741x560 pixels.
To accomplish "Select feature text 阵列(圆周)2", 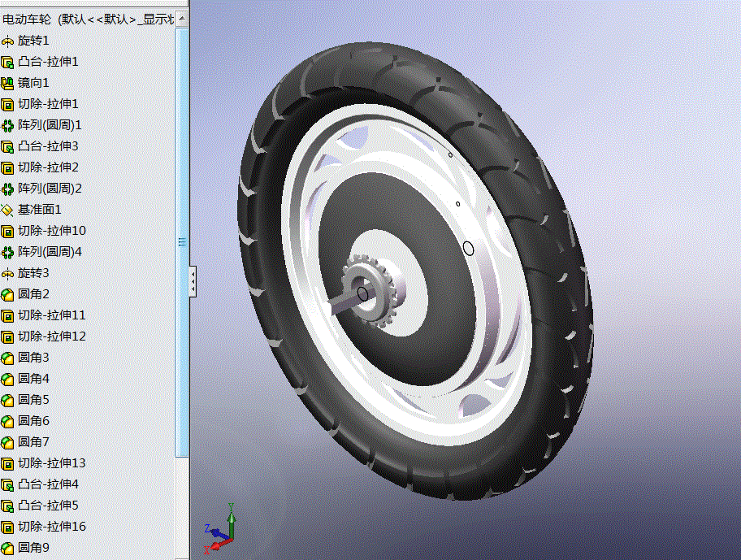I will pyautogui.click(x=50, y=189).
